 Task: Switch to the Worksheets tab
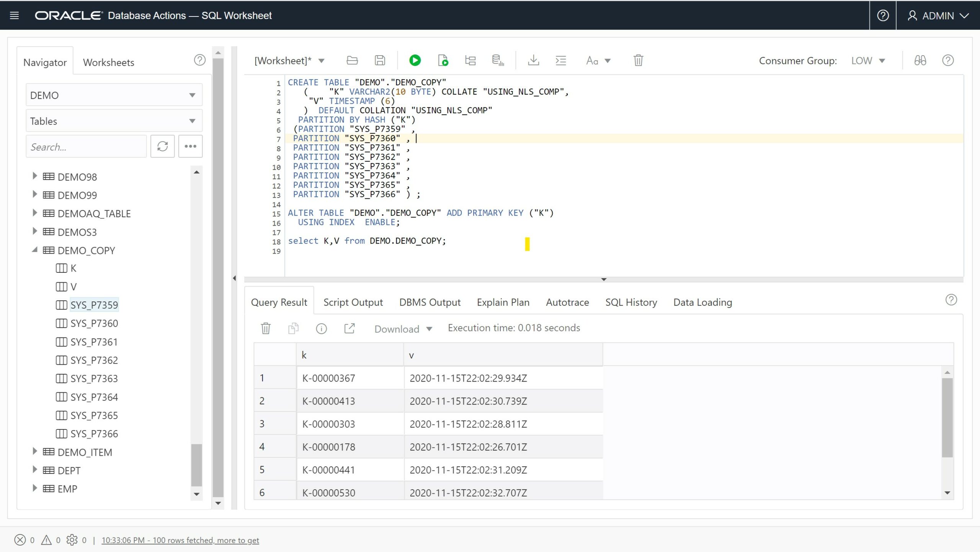click(108, 62)
